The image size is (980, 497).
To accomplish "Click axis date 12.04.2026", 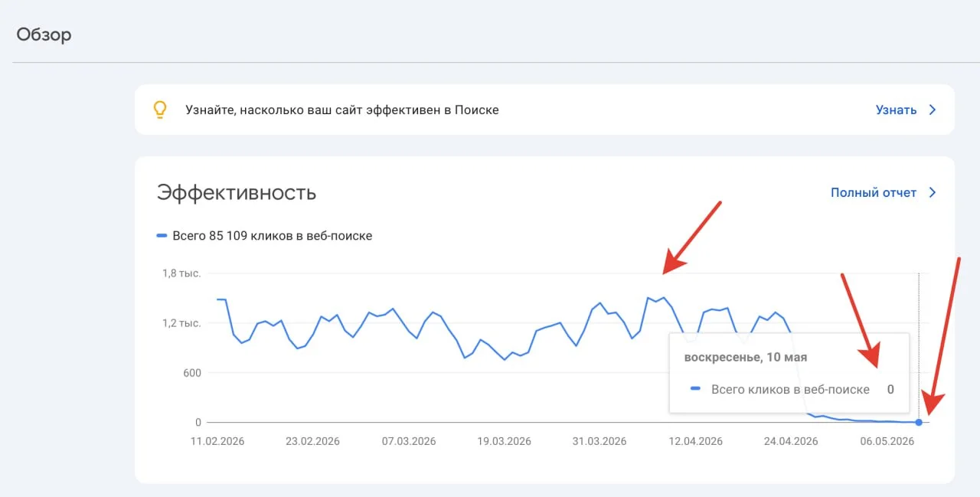I will point(695,441).
